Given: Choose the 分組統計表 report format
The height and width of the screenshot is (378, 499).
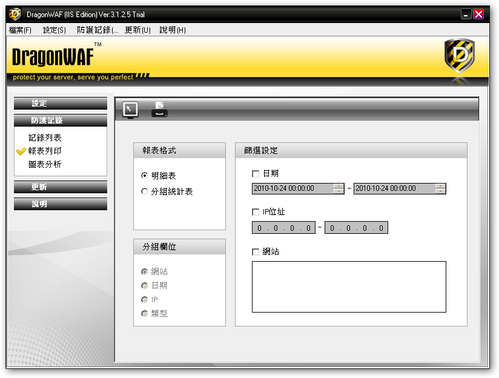Looking at the screenshot, I should point(144,191).
